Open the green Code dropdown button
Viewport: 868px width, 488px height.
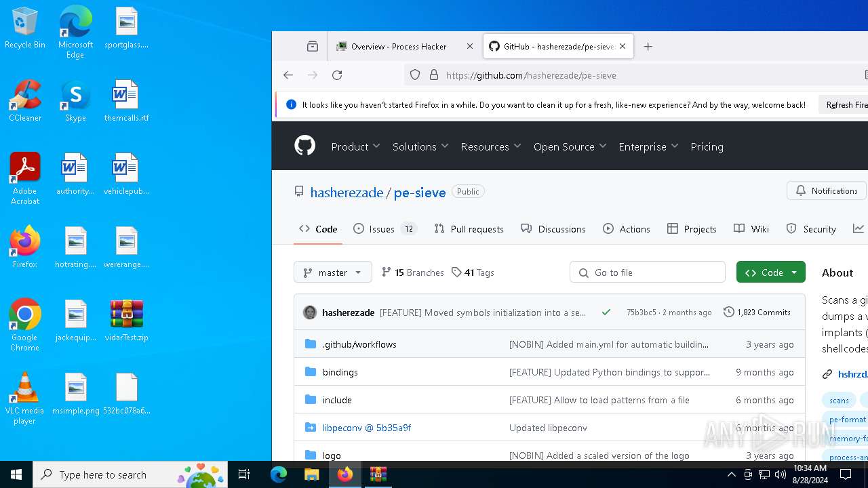[771, 272]
